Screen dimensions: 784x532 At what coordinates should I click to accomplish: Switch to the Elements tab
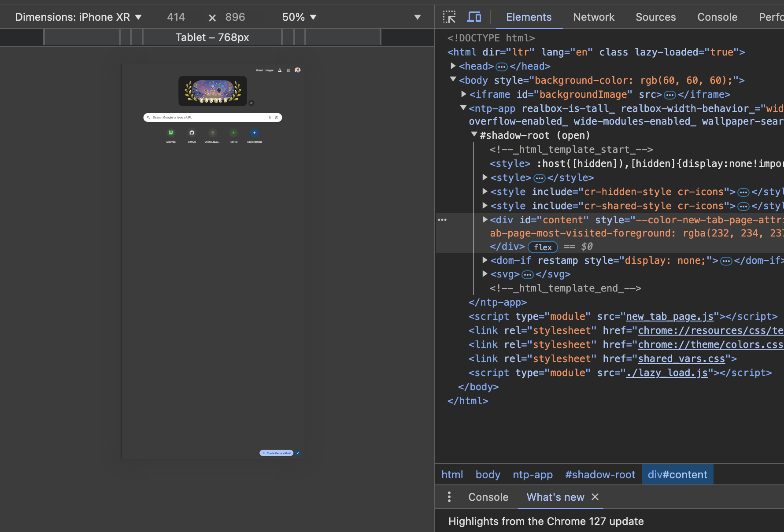[529, 17]
